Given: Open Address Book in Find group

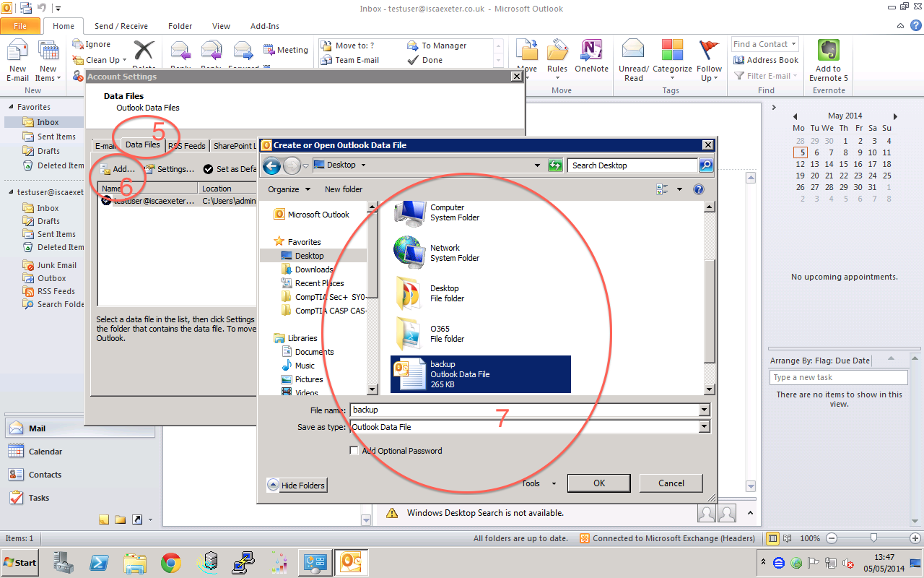Looking at the screenshot, I should click(x=766, y=61).
